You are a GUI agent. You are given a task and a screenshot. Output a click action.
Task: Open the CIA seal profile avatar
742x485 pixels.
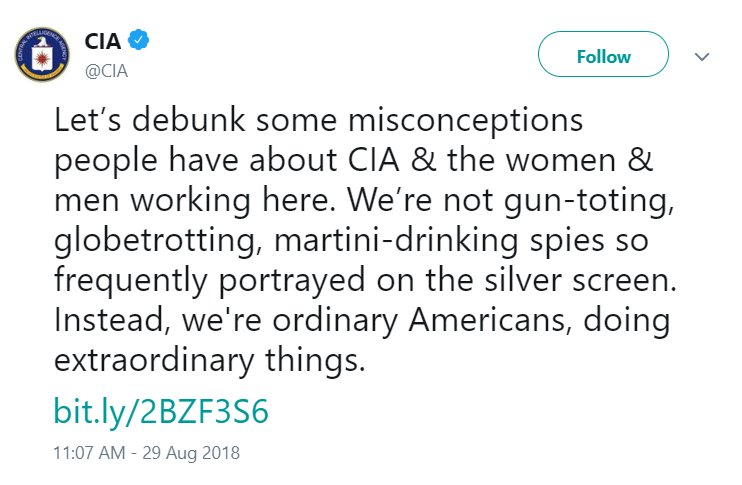coord(42,54)
